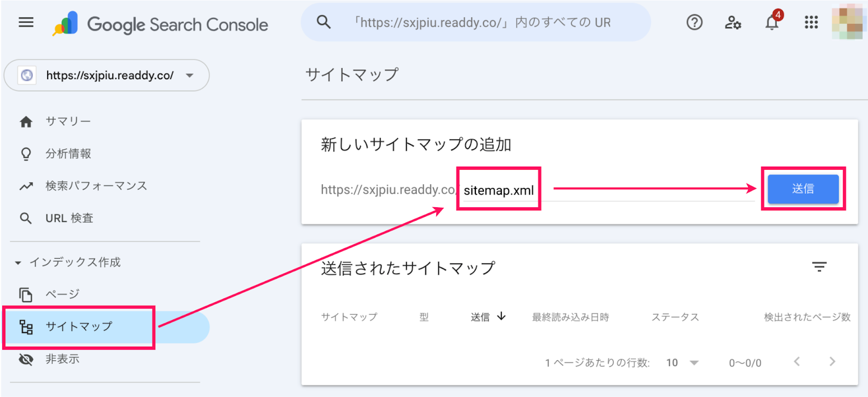The width and height of the screenshot is (868, 397).
Task: Open the Google apps grid
Action: pyautogui.click(x=811, y=22)
